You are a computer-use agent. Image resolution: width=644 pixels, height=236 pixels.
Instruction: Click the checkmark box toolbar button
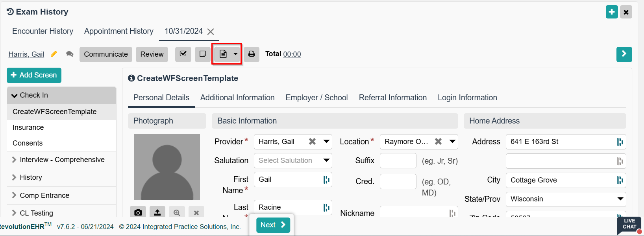pyautogui.click(x=183, y=54)
